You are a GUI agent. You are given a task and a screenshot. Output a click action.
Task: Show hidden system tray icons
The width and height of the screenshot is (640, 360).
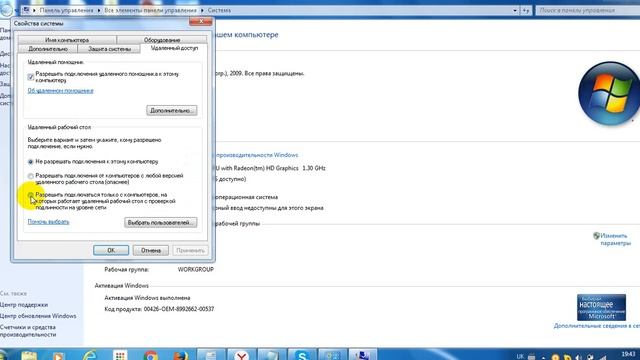tap(544, 357)
